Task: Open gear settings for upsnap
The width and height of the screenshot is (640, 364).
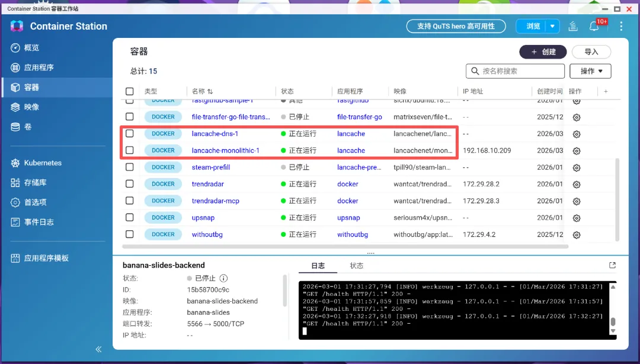Action: 577,218
